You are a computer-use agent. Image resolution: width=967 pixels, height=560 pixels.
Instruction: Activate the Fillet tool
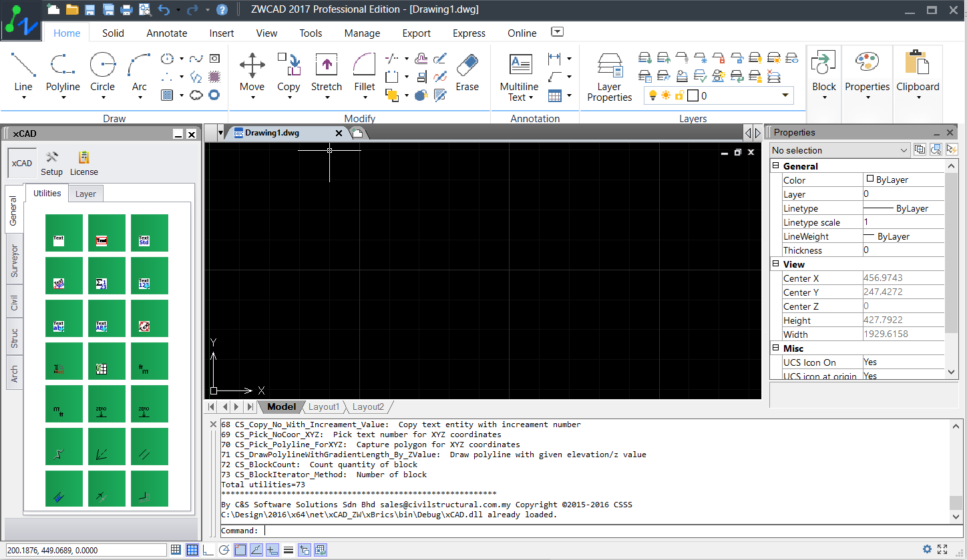tap(365, 72)
